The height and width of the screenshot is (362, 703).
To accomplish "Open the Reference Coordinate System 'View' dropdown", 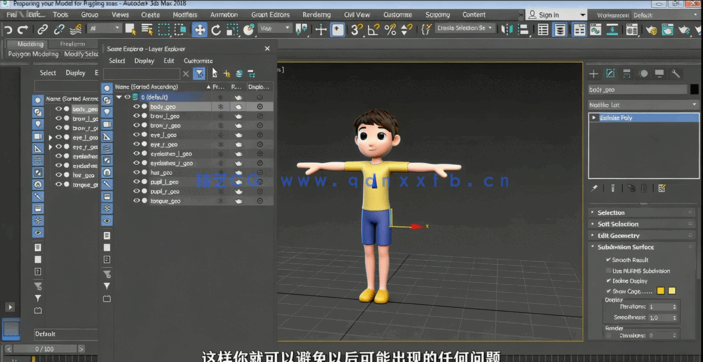I will pos(275,28).
